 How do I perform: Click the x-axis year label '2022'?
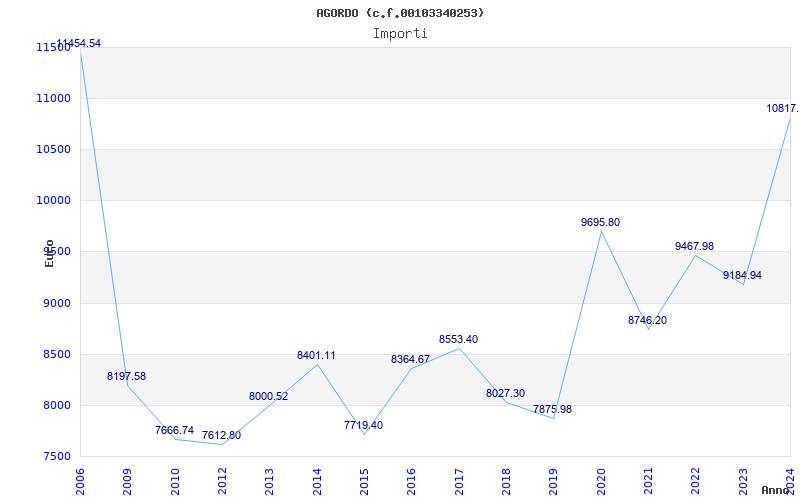click(x=695, y=481)
